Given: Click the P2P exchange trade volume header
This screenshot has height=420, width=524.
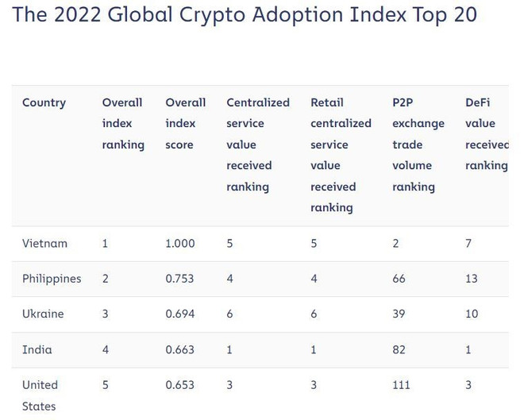Looking at the screenshot, I should pyautogui.click(x=418, y=144).
